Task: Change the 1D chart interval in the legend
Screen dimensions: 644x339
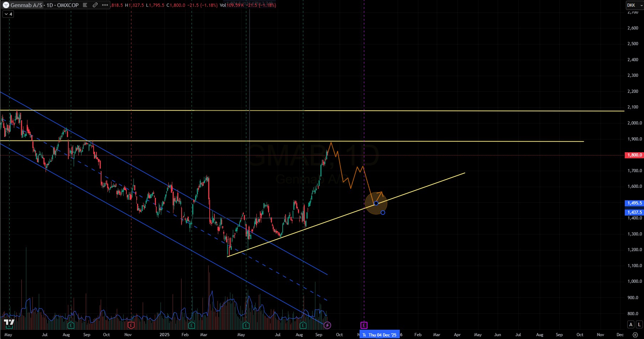Action: (x=49, y=5)
